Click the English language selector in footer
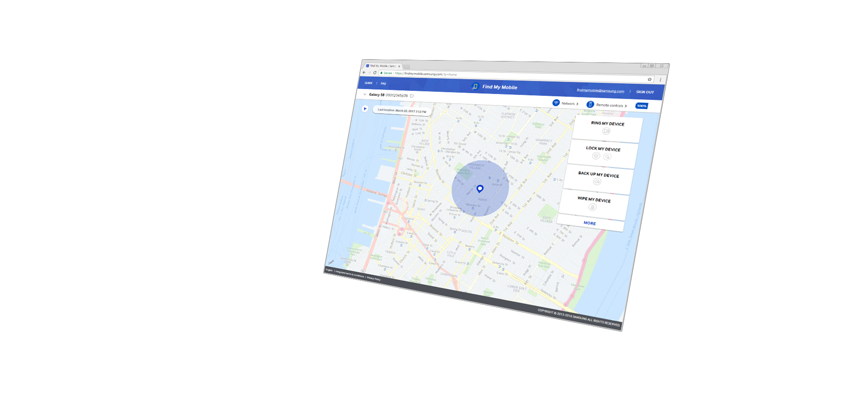 (x=329, y=270)
